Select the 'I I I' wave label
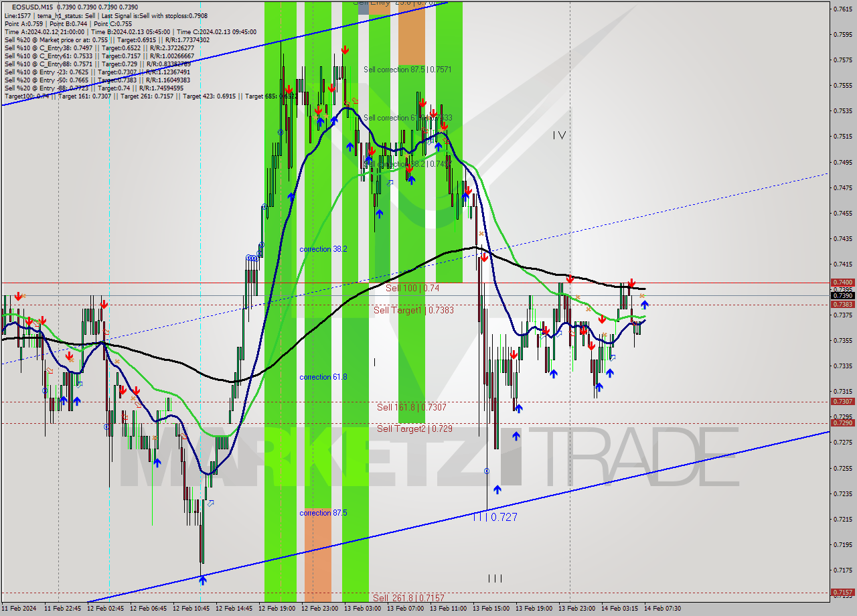The image size is (857, 616). click(x=495, y=579)
